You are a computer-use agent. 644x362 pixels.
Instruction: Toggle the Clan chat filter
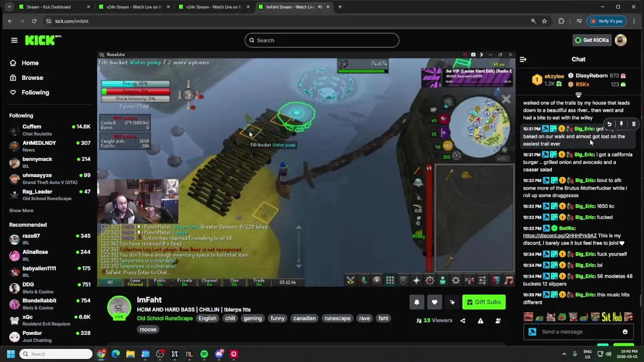(234, 282)
